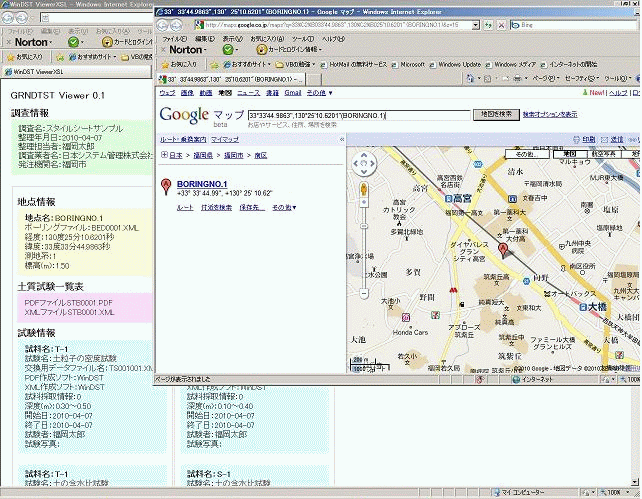
Task: Expand その他 dropdown in Google top bar
Action: [x=319, y=93]
